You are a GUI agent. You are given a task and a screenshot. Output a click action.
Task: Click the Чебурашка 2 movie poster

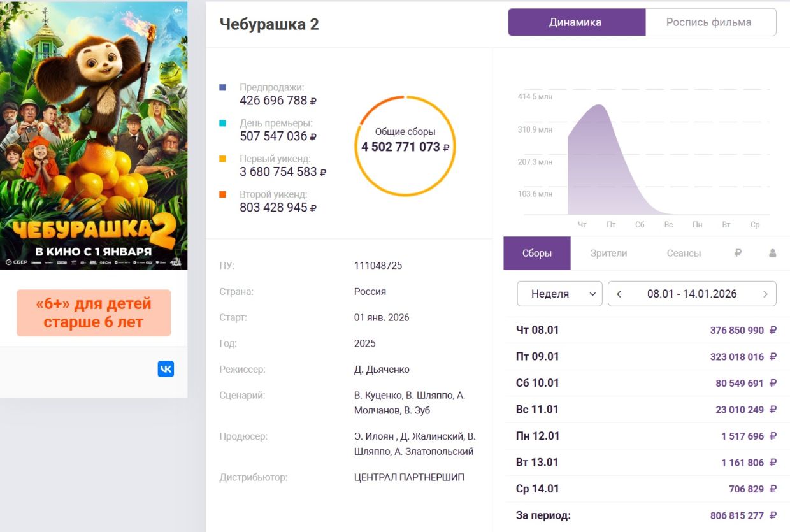coord(94,135)
